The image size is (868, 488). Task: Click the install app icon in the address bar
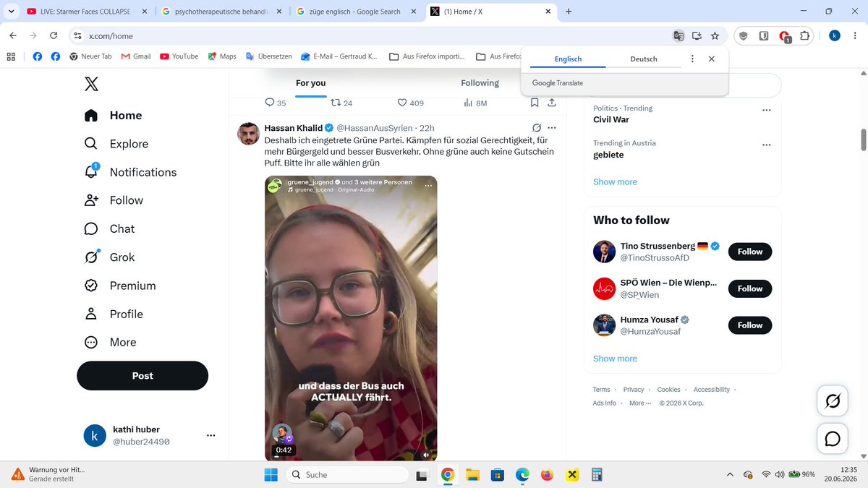697,35
